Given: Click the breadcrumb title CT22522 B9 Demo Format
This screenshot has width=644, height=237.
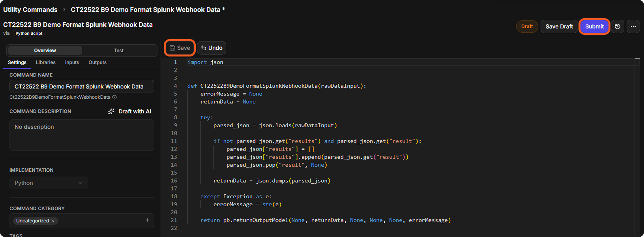Looking at the screenshot, I should (x=148, y=9).
